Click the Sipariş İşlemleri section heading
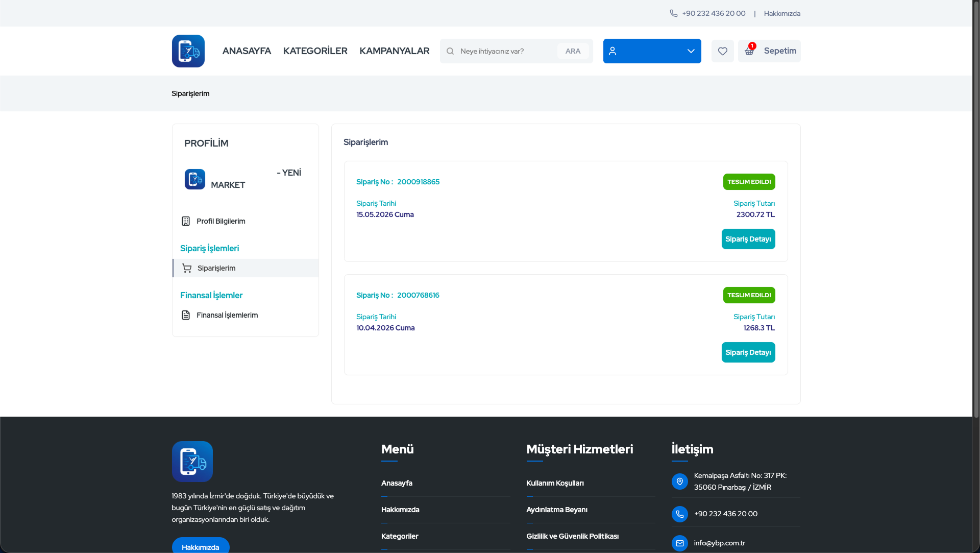 (x=209, y=248)
